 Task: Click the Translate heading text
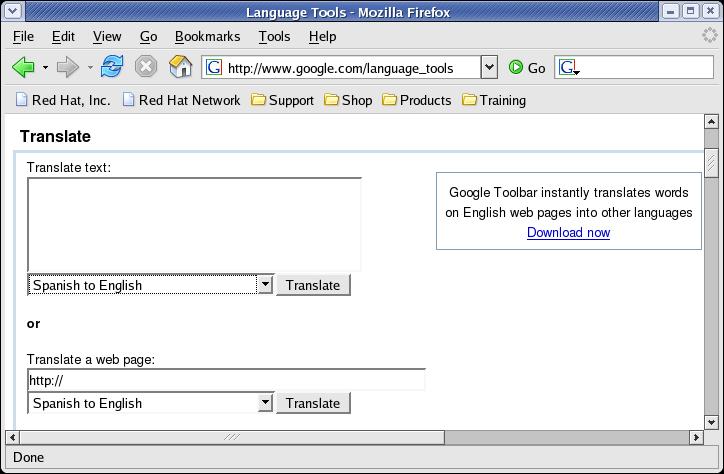tap(55, 136)
